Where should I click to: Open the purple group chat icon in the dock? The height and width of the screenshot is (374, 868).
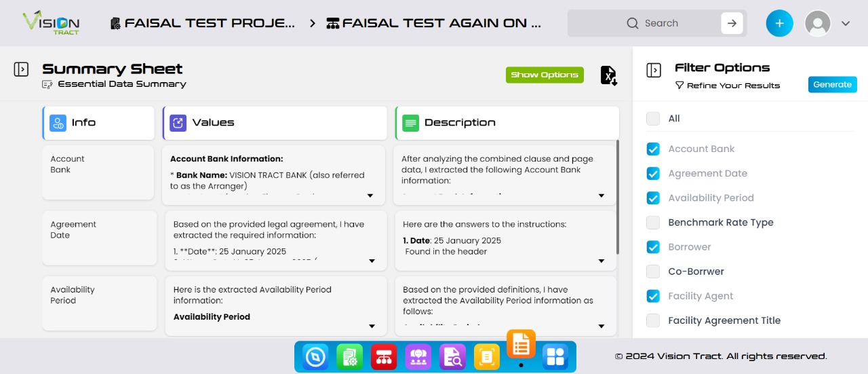(x=418, y=356)
